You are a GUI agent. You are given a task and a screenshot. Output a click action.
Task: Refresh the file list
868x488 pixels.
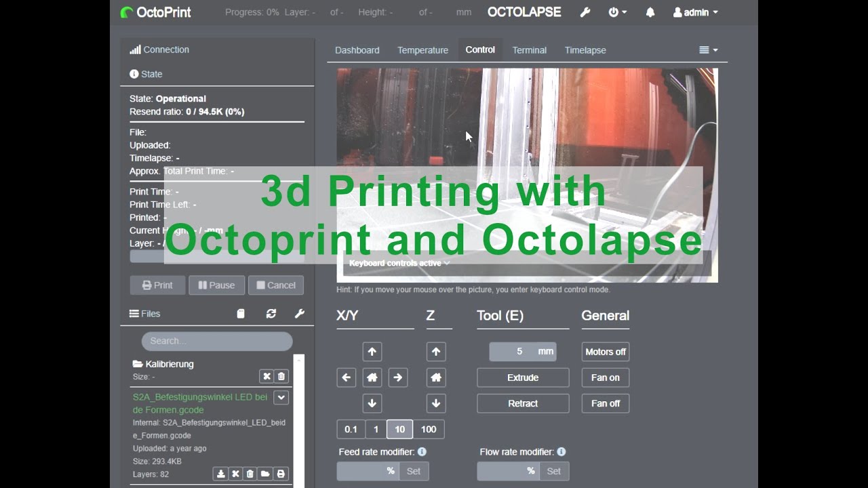271,314
